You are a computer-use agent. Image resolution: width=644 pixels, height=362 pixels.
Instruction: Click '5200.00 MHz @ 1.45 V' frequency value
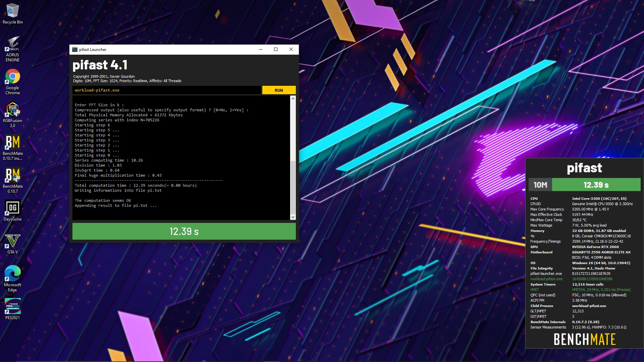coord(590,209)
